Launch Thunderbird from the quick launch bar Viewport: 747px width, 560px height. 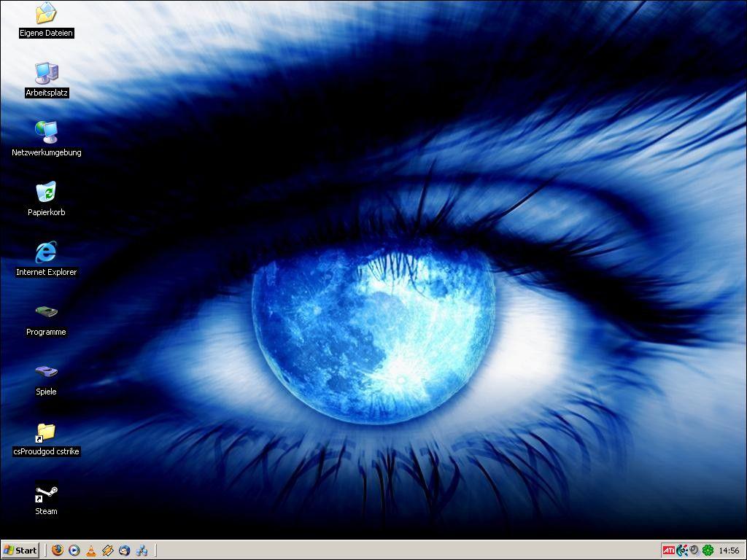pos(124,551)
